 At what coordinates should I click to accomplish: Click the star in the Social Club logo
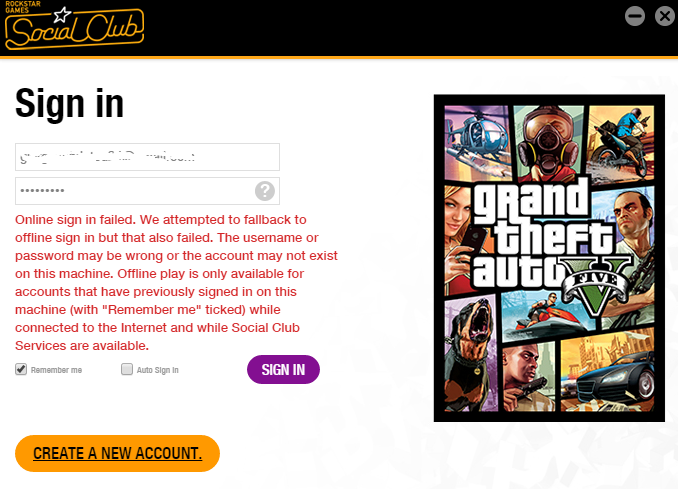click(62, 15)
